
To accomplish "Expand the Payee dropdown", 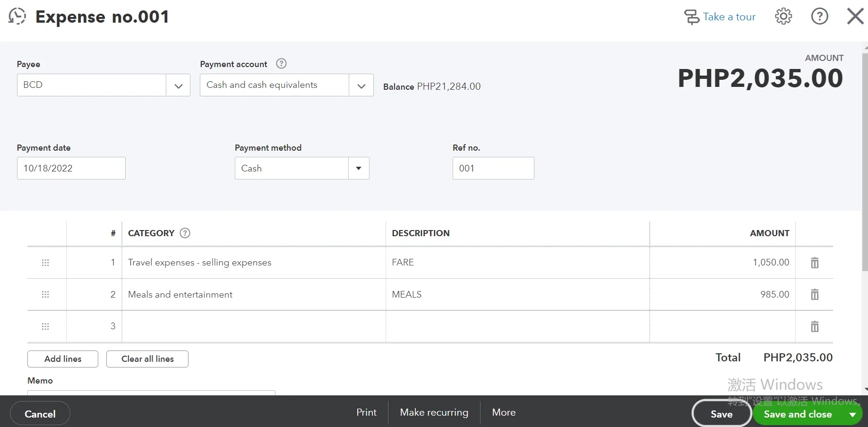I will pos(178,85).
